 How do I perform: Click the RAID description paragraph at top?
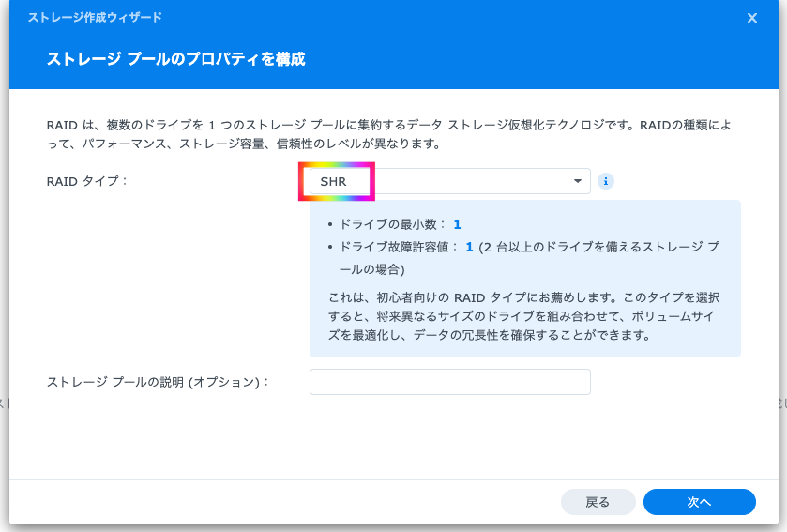click(389, 134)
